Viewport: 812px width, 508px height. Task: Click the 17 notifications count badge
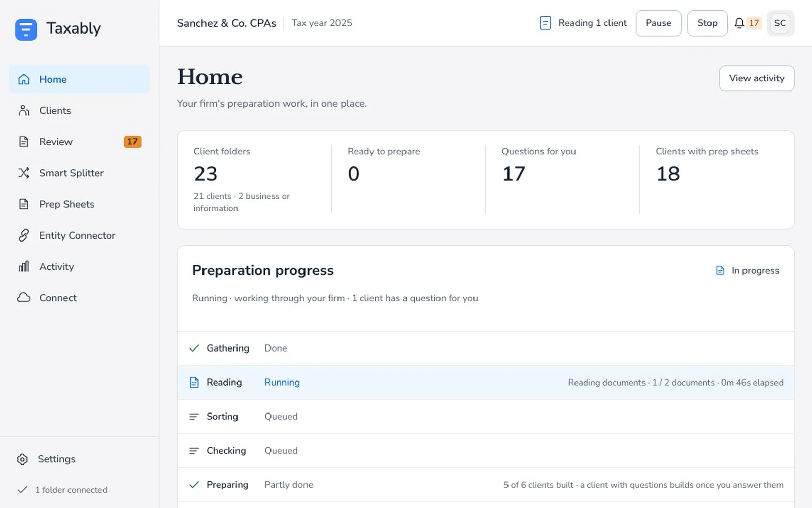pyautogui.click(x=754, y=23)
